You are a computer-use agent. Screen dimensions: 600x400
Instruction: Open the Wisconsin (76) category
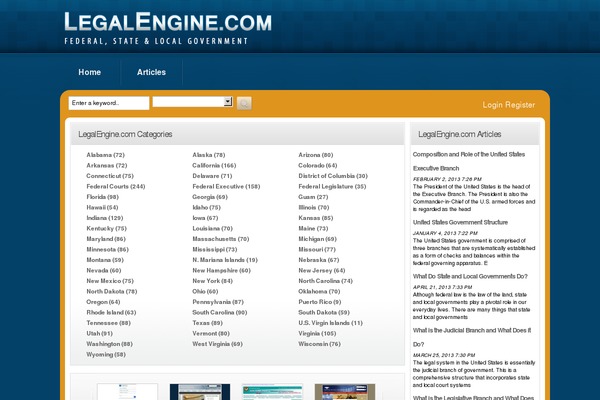[x=320, y=344]
